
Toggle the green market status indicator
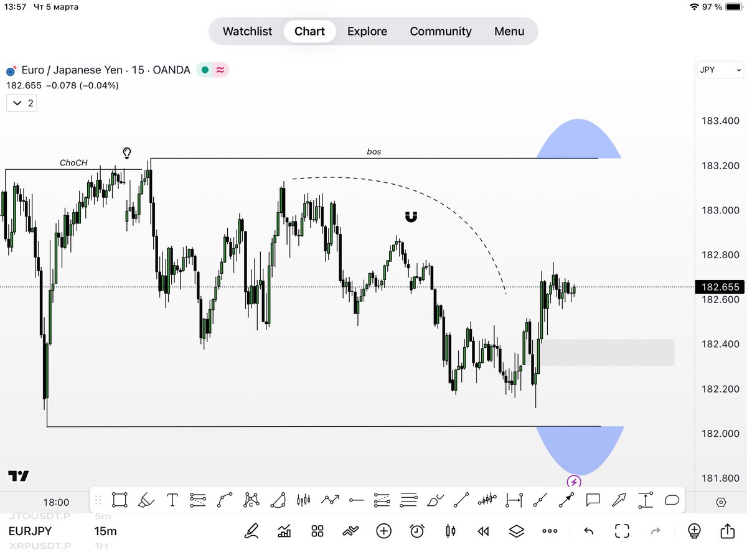pyautogui.click(x=204, y=70)
